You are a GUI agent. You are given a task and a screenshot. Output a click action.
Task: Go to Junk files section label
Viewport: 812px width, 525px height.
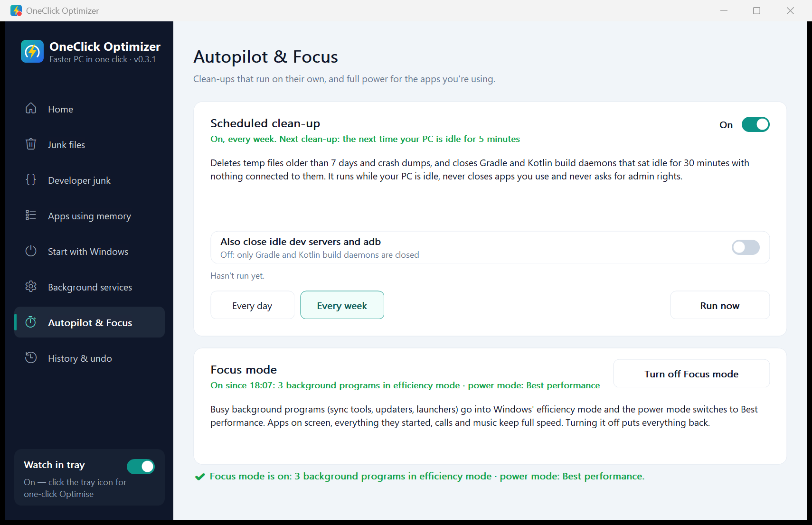66,145
